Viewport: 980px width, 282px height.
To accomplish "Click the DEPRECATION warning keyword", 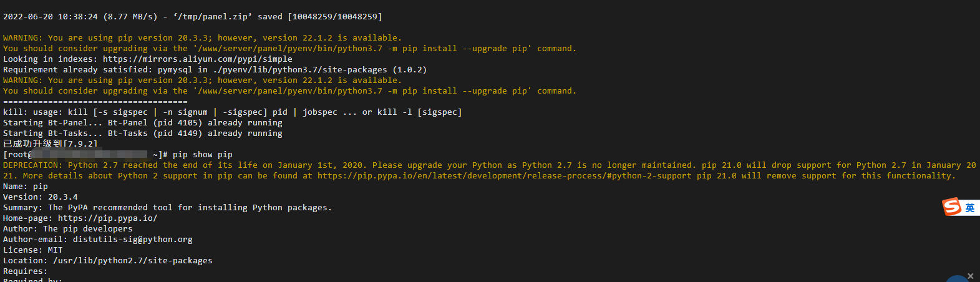I will coord(31,165).
